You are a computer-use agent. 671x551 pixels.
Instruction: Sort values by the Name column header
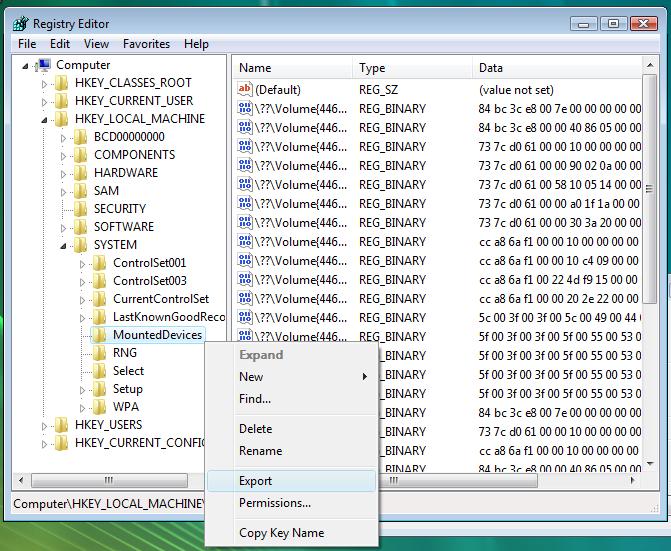292,68
